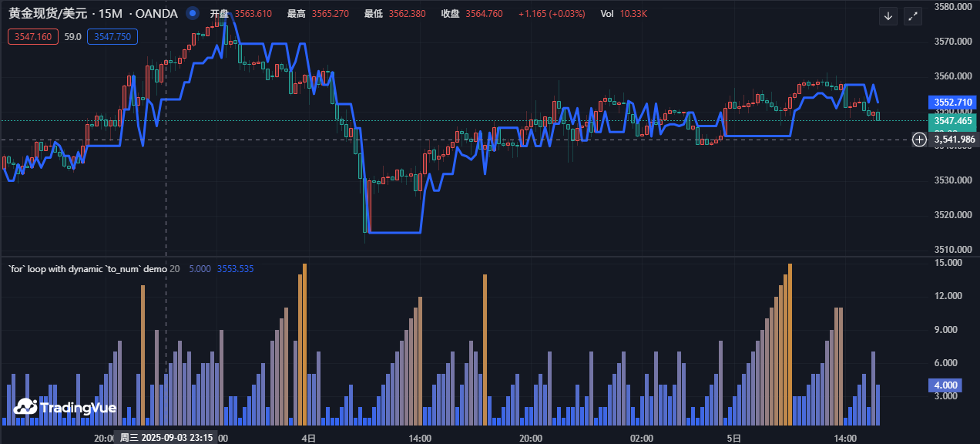Click the 2025-09-03 23:15 time label
Viewport: 980px width, 444px height.
[166, 438]
